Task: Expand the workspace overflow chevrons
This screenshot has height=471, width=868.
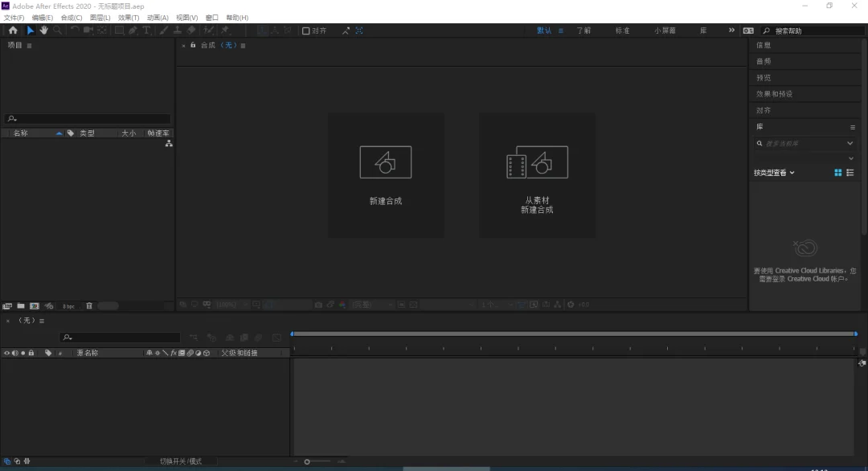Action: coord(731,31)
